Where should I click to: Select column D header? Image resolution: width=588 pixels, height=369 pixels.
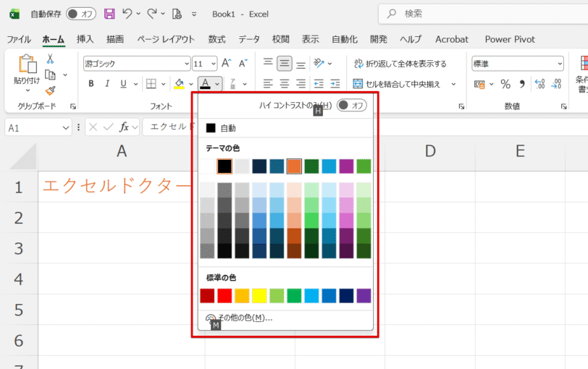click(430, 151)
